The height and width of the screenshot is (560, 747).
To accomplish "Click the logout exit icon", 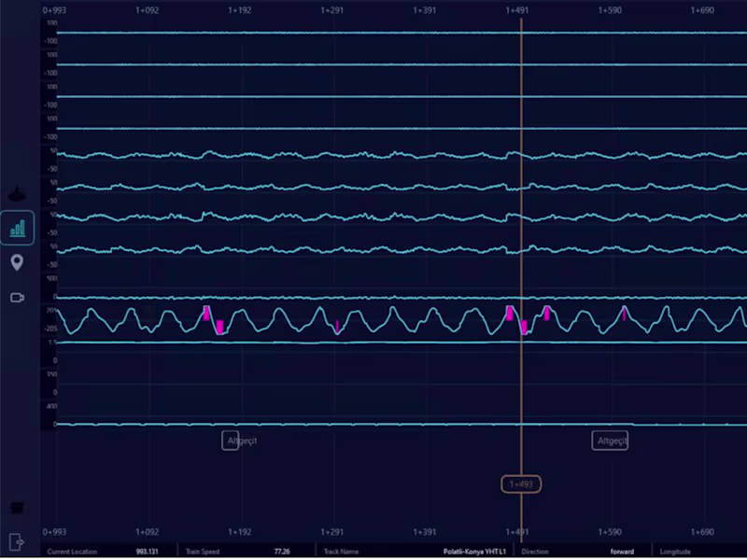I will [x=17, y=541].
